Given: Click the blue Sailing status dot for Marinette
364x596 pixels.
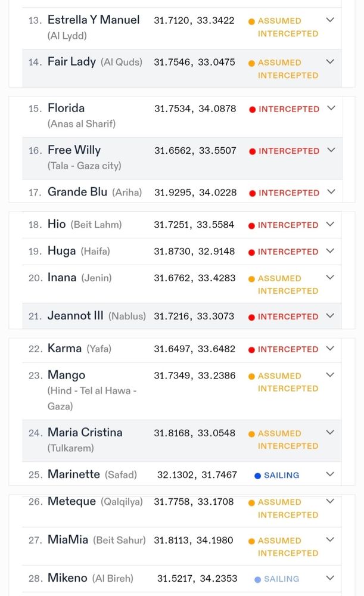Looking at the screenshot, I should coord(257,476).
